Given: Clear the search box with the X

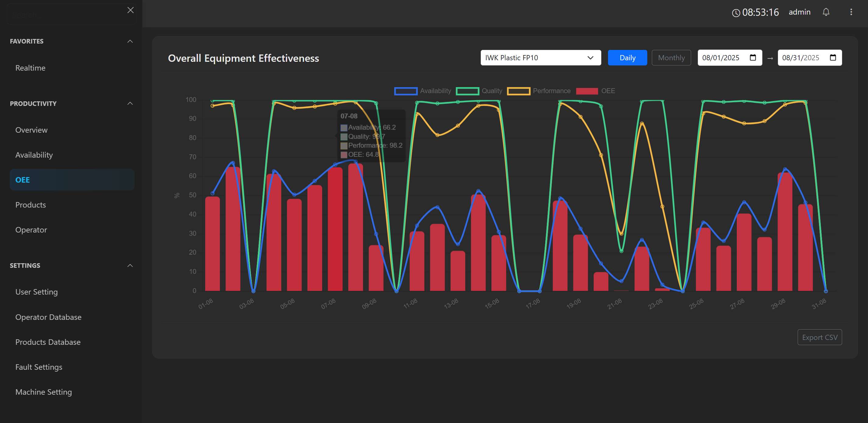Looking at the screenshot, I should 130,10.
